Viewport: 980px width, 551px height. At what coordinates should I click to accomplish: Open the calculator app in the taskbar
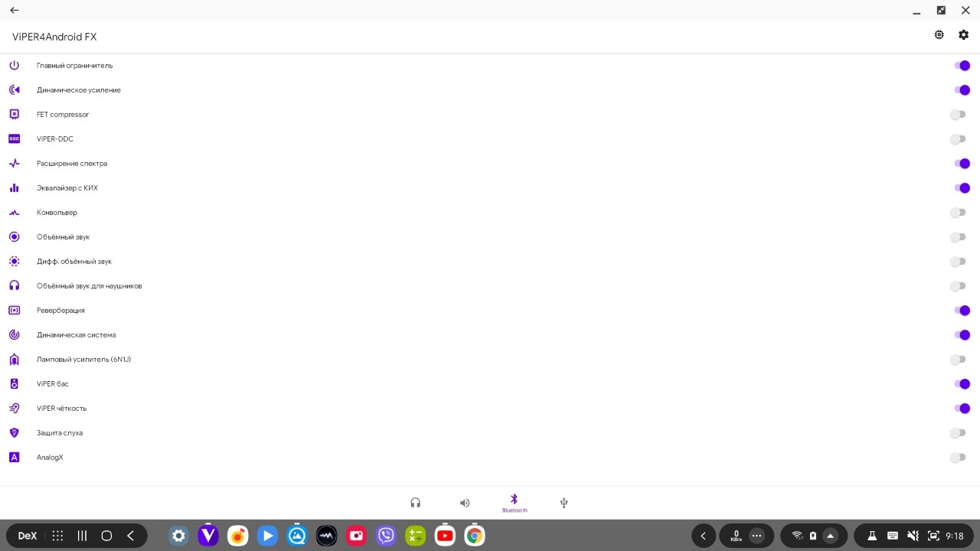click(x=415, y=536)
